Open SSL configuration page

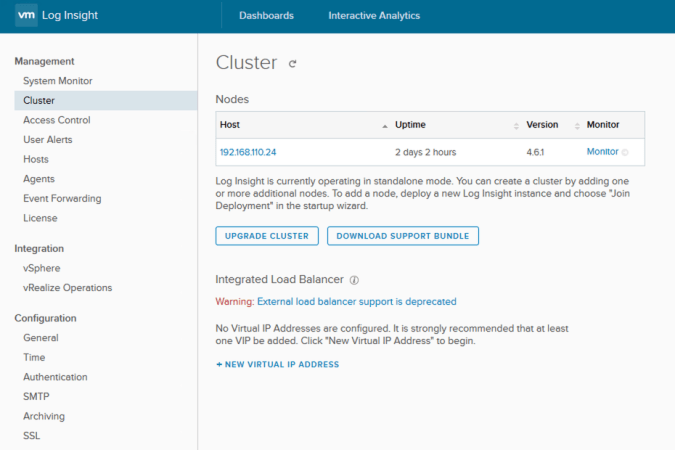(31, 436)
